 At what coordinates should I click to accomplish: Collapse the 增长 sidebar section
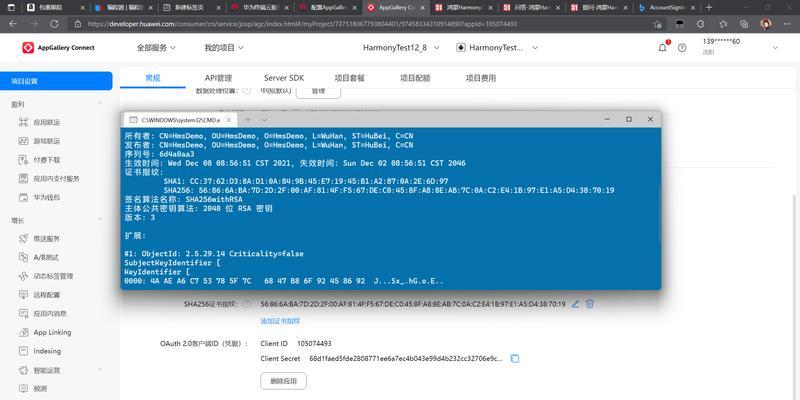click(x=99, y=220)
